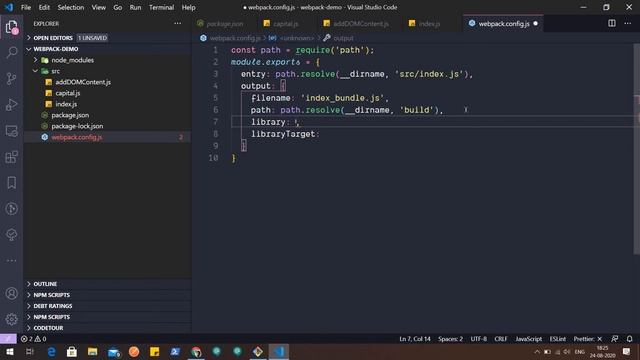Click the remote indicator in status bar
Viewport: 640px width, 360px height.
point(8,339)
